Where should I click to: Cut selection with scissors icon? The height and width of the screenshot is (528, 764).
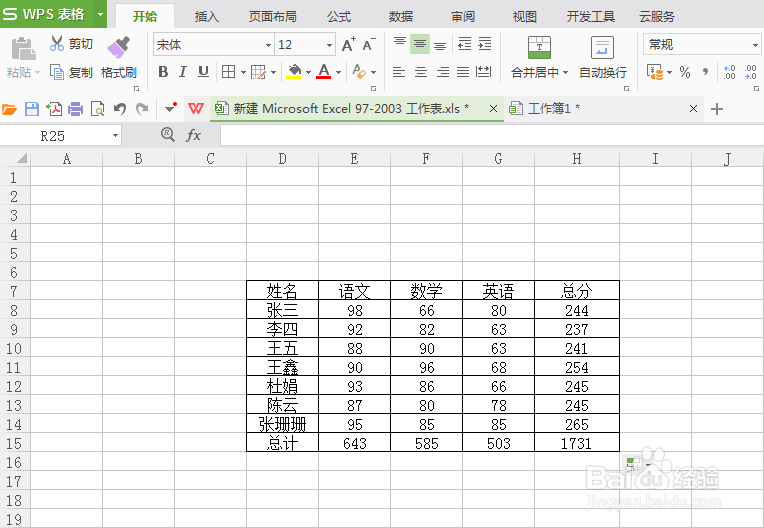click(x=57, y=43)
